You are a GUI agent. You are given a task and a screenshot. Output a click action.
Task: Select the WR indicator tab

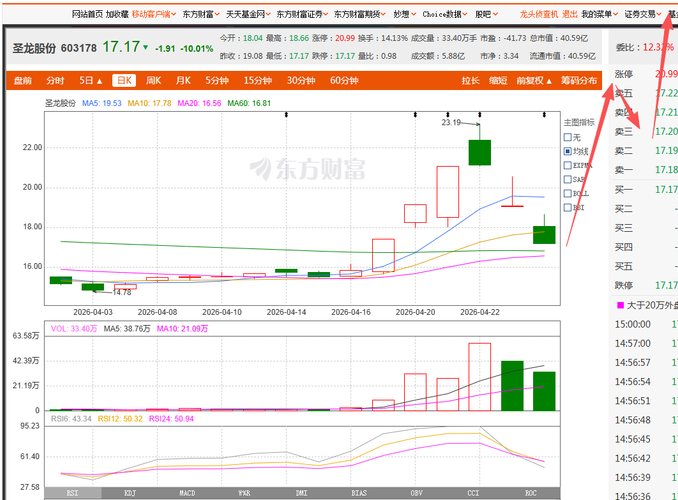[x=244, y=493]
